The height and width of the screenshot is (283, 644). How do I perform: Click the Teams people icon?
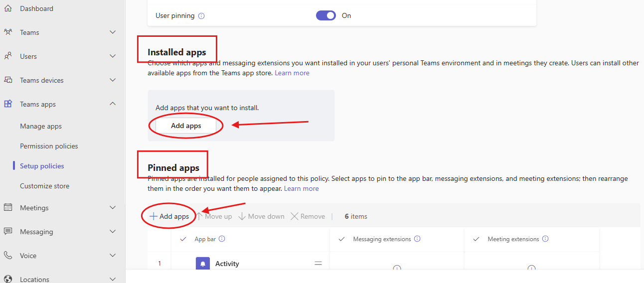click(8, 32)
